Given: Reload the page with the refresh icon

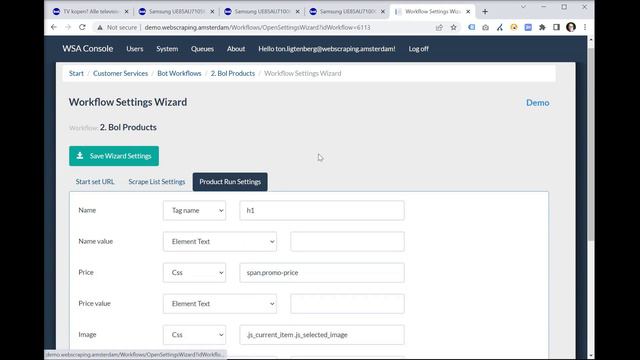Looking at the screenshot, I should coord(82,27).
